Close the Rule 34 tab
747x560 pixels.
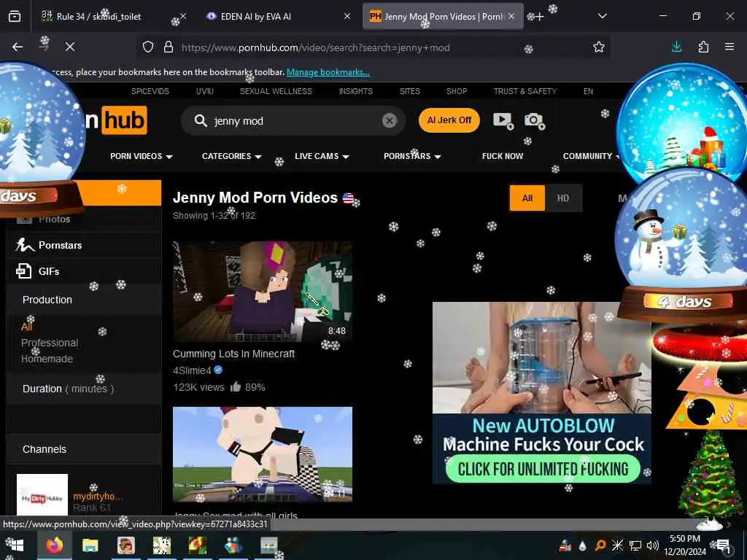pyautogui.click(x=183, y=16)
